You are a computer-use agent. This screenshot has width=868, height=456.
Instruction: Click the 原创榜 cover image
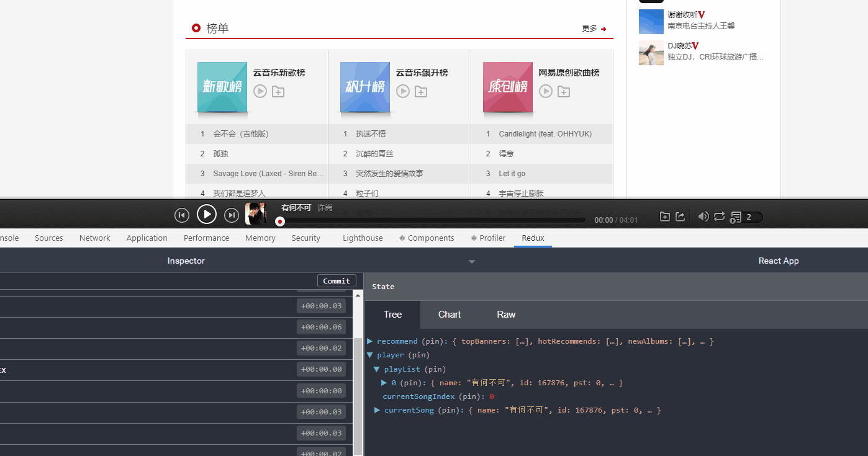[508, 87]
